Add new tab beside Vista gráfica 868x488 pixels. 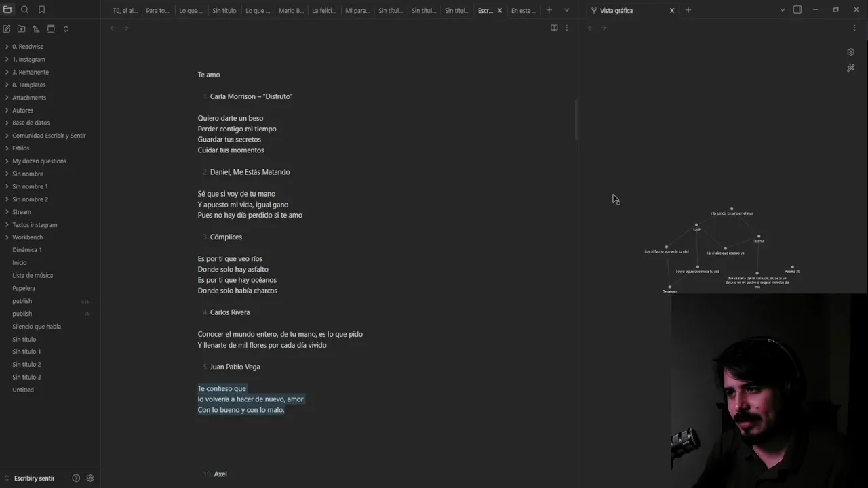coord(688,10)
